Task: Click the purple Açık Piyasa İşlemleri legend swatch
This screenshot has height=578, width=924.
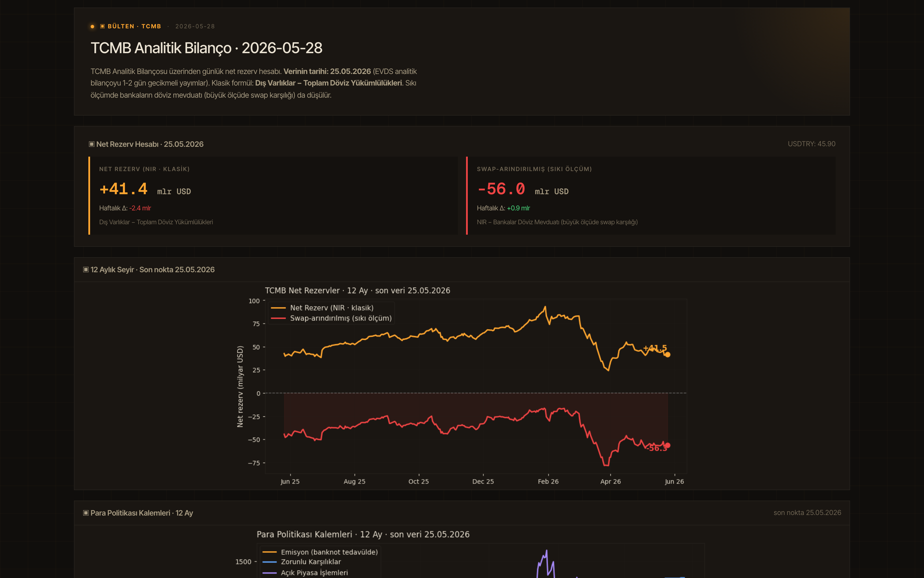Action: (269, 573)
